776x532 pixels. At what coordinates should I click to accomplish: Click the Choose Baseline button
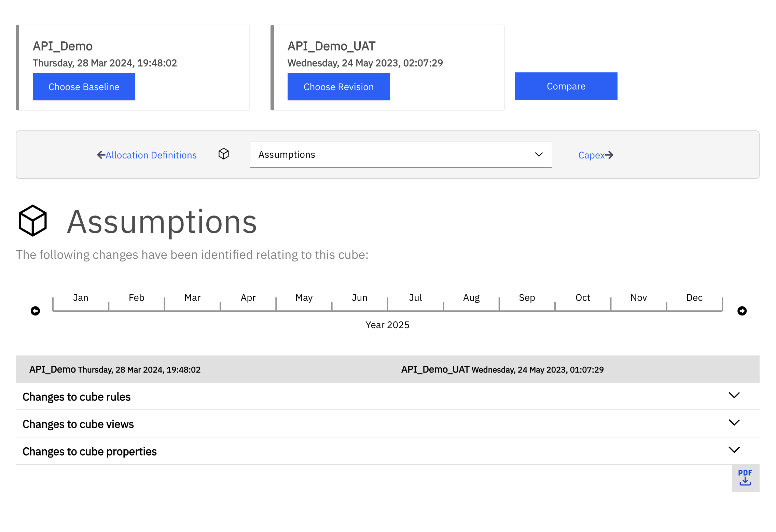click(x=84, y=87)
